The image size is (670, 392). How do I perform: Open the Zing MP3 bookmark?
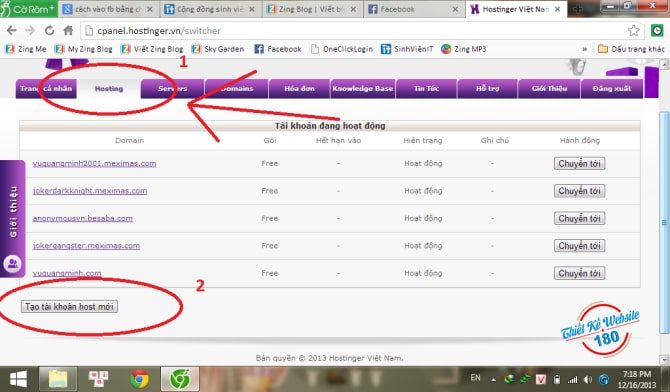pyautogui.click(x=464, y=49)
